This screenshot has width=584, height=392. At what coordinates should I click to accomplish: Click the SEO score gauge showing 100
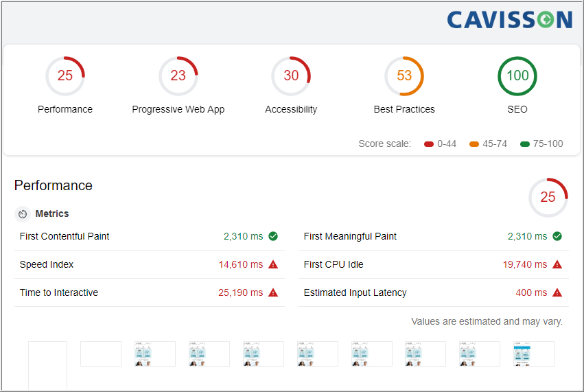[x=517, y=76]
